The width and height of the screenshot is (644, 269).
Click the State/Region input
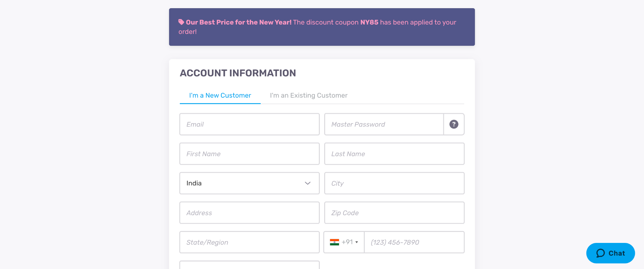click(x=249, y=242)
